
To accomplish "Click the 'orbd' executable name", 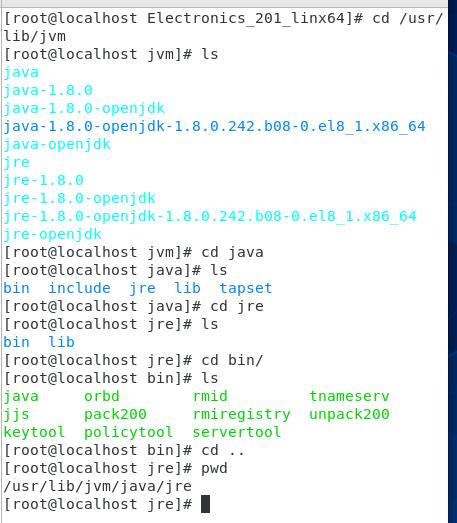I will pos(102,396).
